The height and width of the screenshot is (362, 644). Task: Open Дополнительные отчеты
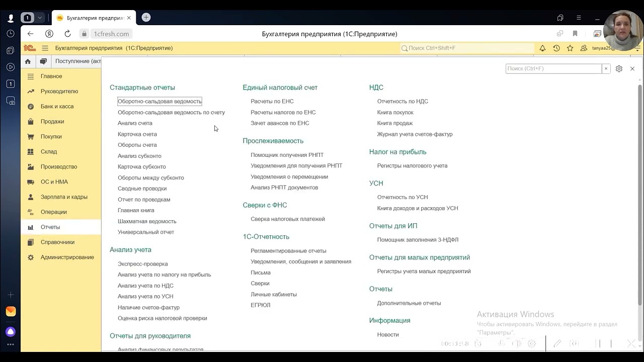click(409, 303)
